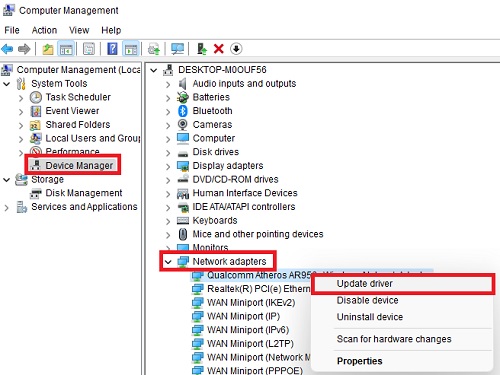
Task: Click the Batteries category icon
Action: click(183, 97)
